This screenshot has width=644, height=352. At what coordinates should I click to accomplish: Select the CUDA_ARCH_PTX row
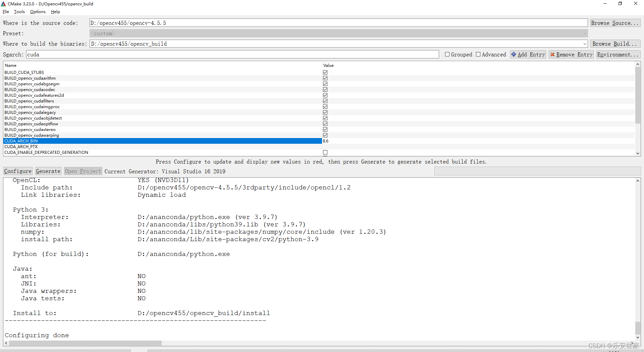coord(319,147)
